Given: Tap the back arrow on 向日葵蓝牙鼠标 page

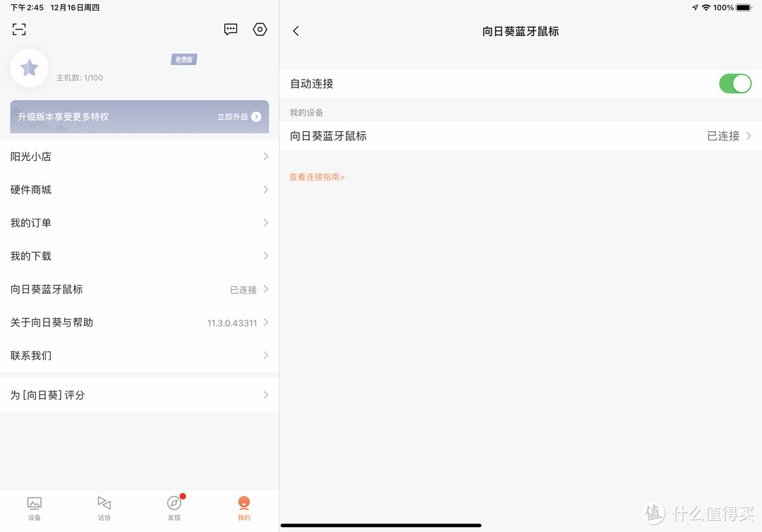Looking at the screenshot, I should [296, 31].
